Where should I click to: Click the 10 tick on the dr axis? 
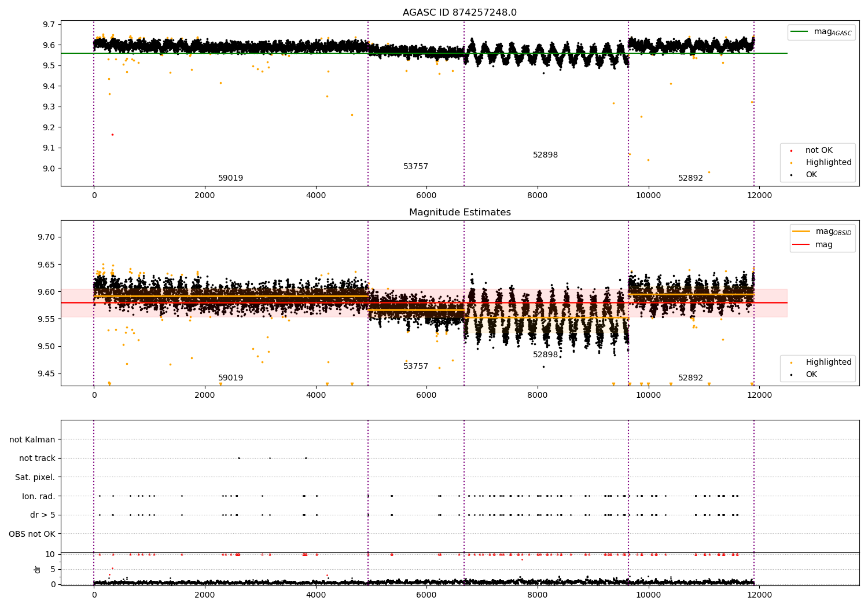tap(50, 554)
